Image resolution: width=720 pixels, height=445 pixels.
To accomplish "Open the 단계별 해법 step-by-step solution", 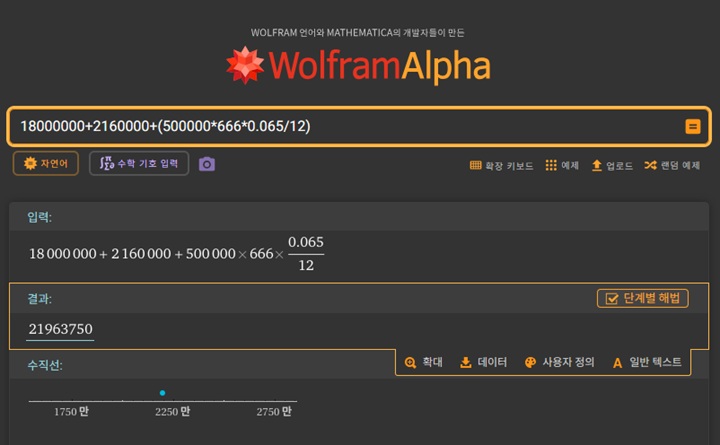I will tap(642, 299).
